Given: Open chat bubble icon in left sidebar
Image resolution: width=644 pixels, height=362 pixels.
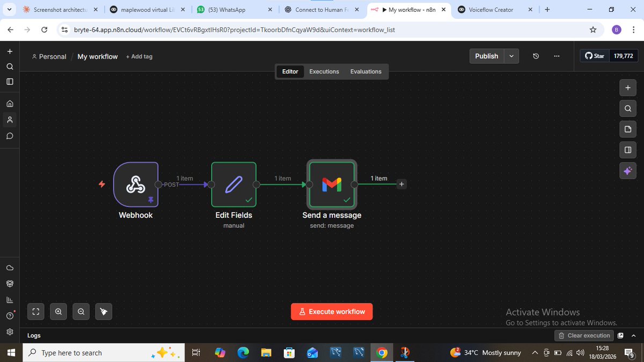Looking at the screenshot, I should 10,136.
